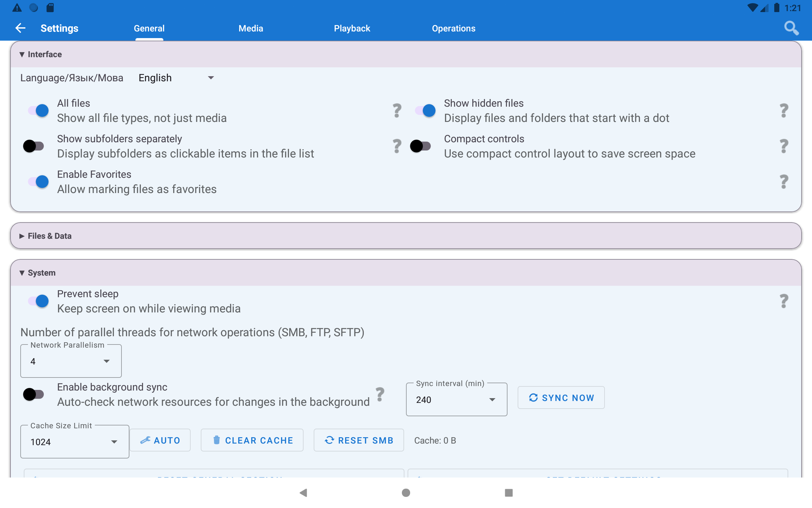Tap the Android home navigation button
812x508 pixels.
point(406,492)
